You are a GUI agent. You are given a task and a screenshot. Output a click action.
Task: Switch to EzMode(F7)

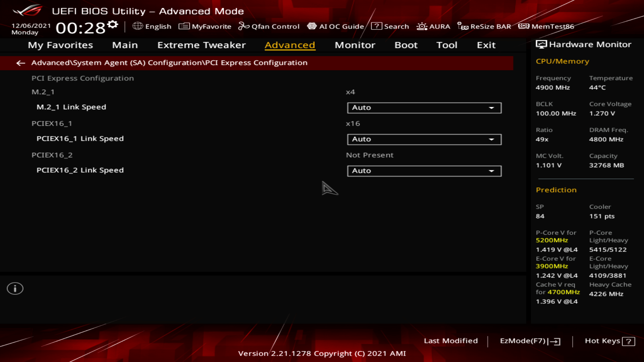coord(530,341)
